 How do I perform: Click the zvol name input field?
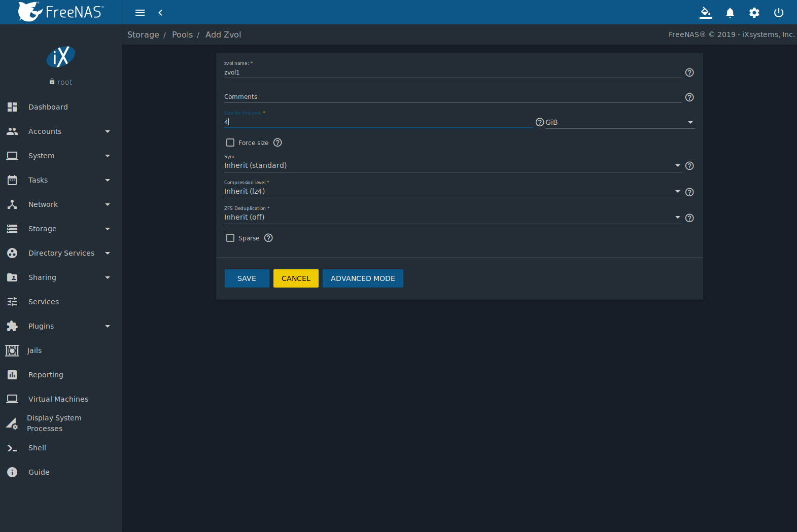click(x=453, y=73)
